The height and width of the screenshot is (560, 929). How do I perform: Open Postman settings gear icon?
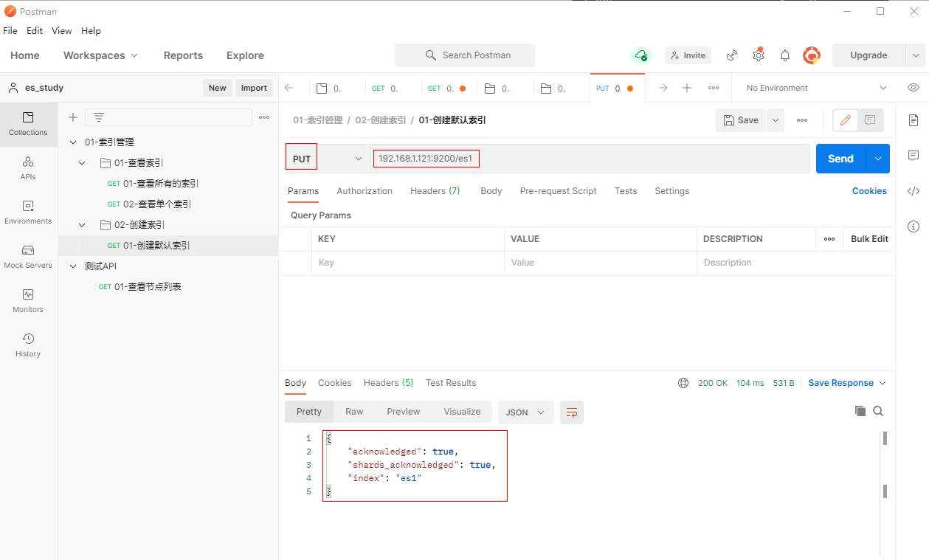[759, 55]
